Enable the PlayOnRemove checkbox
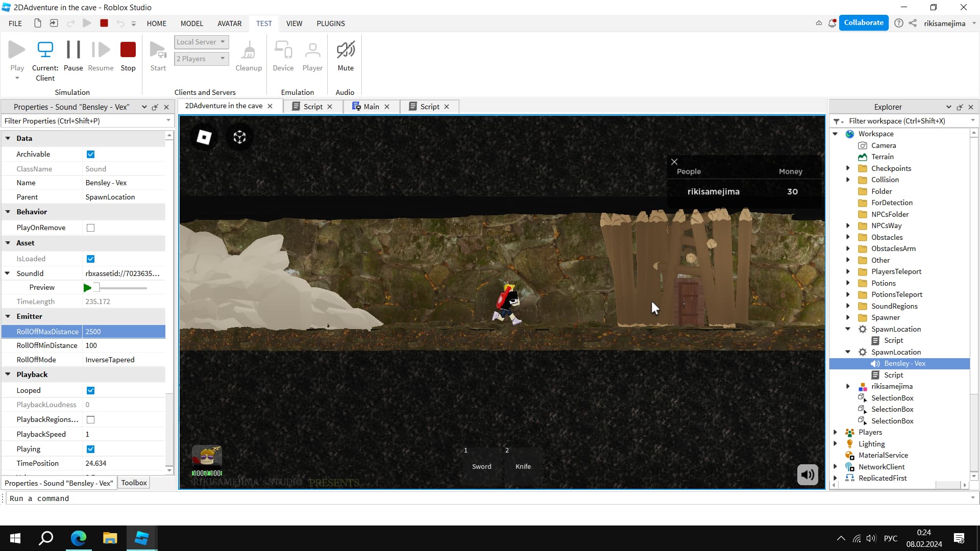 click(90, 228)
